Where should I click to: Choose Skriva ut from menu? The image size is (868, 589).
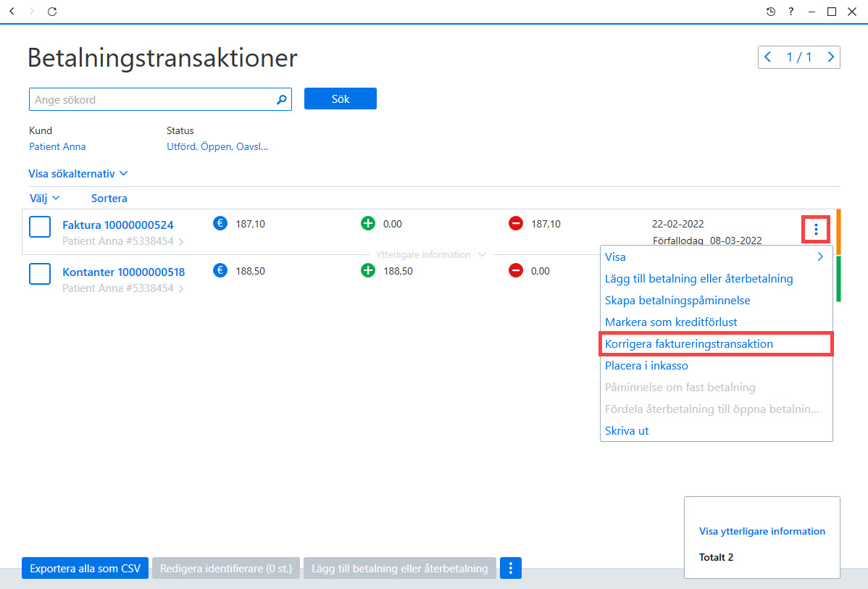(627, 430)
